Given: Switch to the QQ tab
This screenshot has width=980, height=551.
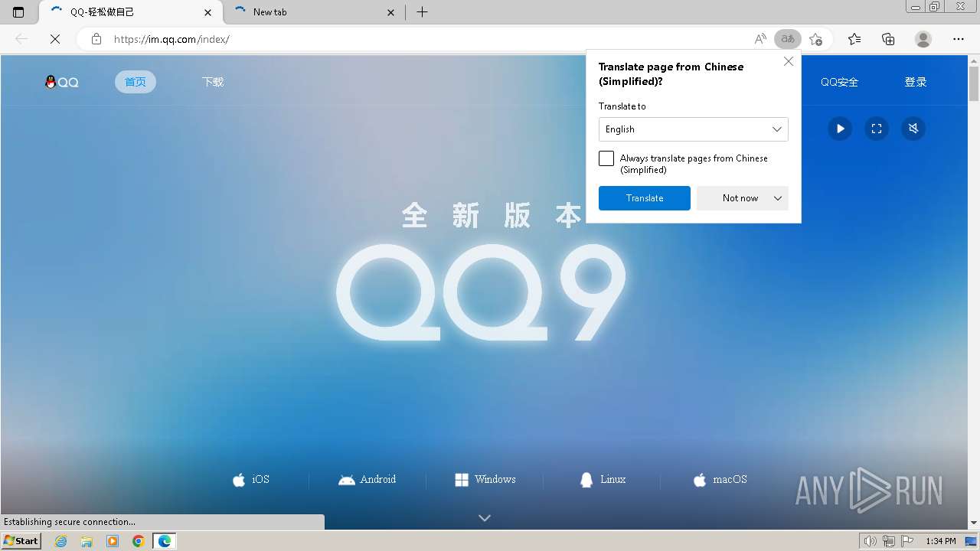Looking at the screenshot, I should pyautogui.click(x=130, y=12).
